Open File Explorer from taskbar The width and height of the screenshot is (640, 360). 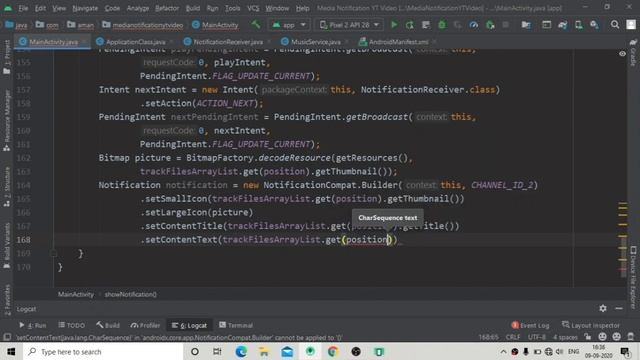[x=264, y=351]
